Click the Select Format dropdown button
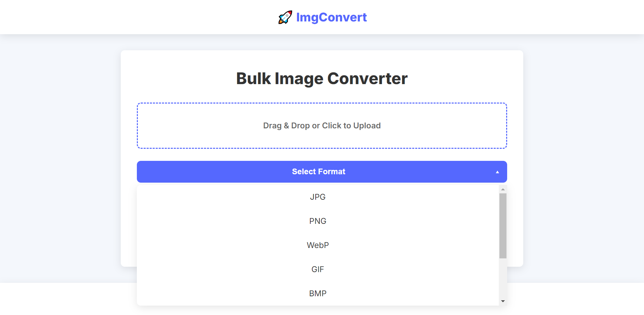The width and height of the screenshot is (644, 315). 318,172
